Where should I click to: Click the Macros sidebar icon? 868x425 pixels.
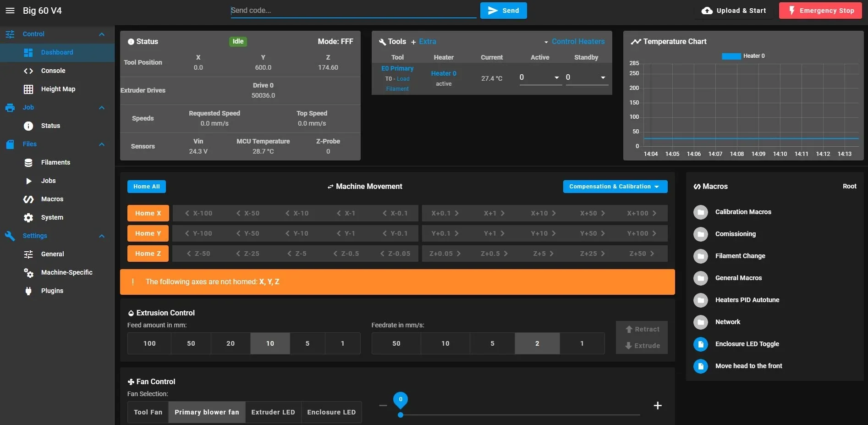pos(28,199)
